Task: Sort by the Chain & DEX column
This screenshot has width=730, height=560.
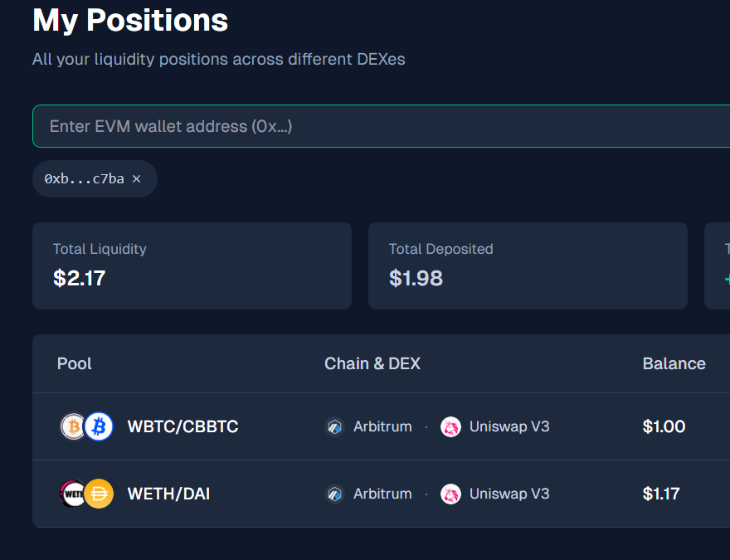Action: click(x=372, y=363)
